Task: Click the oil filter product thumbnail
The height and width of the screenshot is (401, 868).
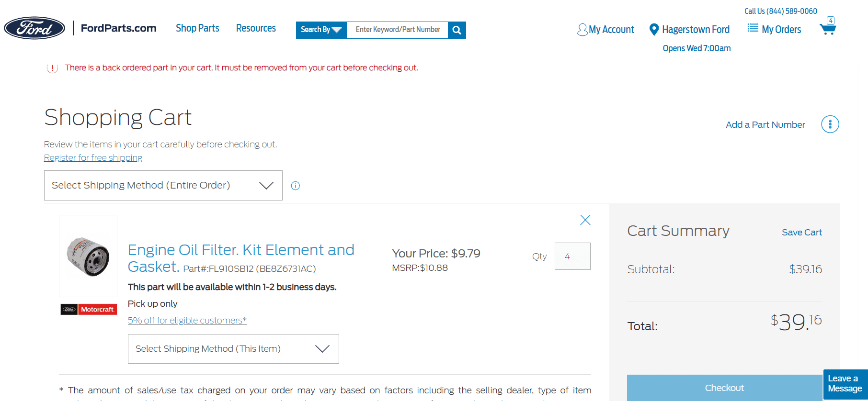Action: [x=88, y=256]
